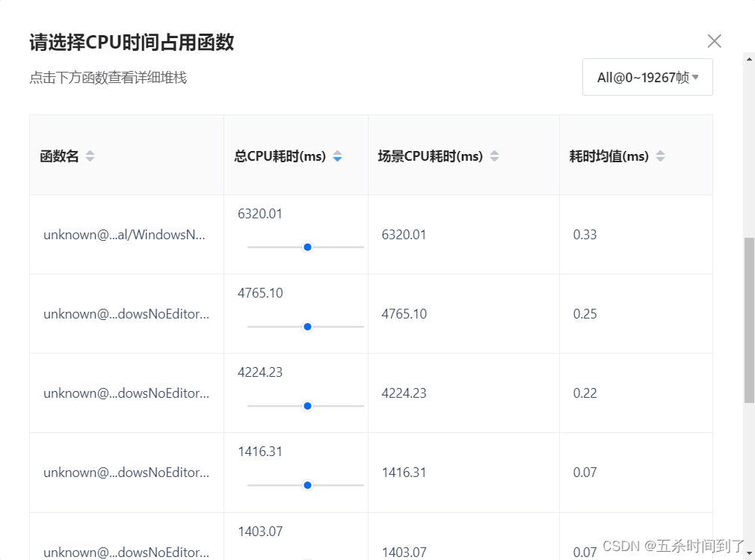Image resolution: width=755 pixels, height=560 pixels.
Task: Sort 场景CPU耗时(ms) descending
Action: click(495, 159)
